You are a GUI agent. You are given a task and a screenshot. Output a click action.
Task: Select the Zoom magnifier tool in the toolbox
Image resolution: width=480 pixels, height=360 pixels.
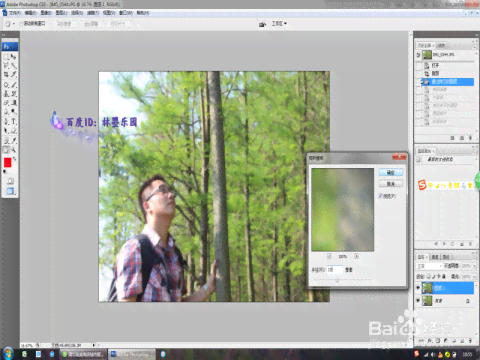point(14,149)
